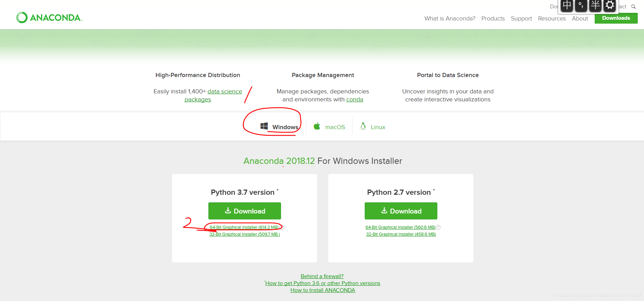Click the Anaconda 2018.12 For Windows Installer heading
Image resolution: width=644 pixels, height=301 pixels.
tap(323, 161)
